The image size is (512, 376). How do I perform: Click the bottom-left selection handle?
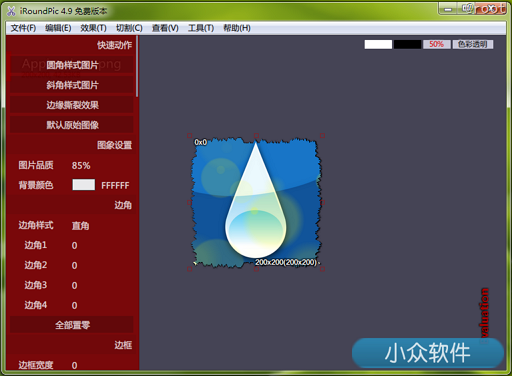[x=189, y=269]
